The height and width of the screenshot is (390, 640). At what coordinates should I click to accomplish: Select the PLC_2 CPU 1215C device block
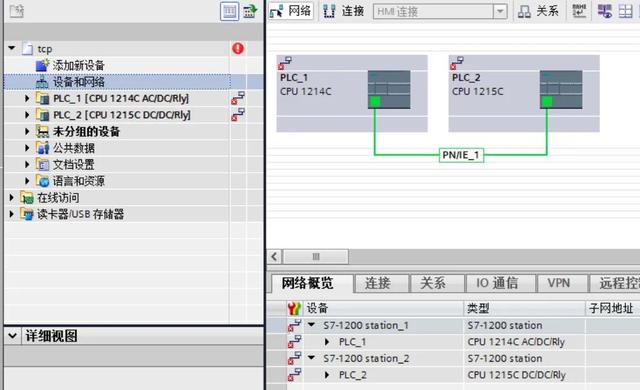pyautogui.click(x=524, y=93)
